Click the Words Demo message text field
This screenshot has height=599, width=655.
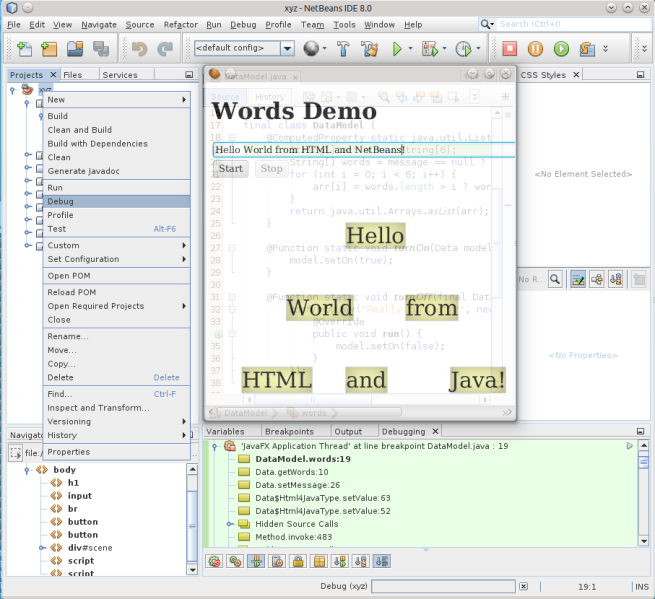pos(364,150)
